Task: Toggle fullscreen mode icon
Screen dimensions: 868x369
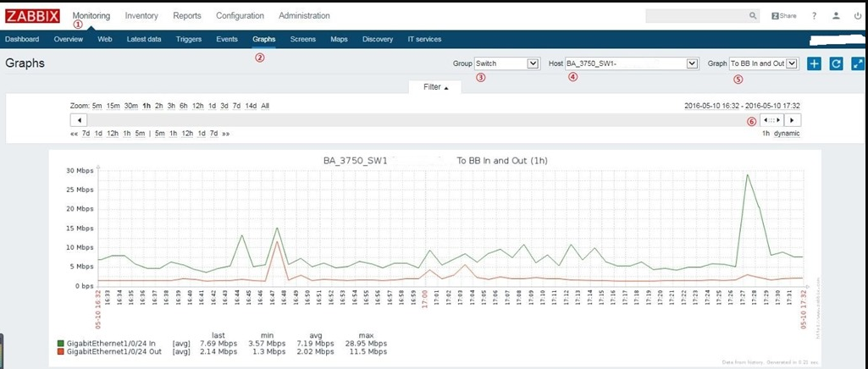Action: [858, 63]
